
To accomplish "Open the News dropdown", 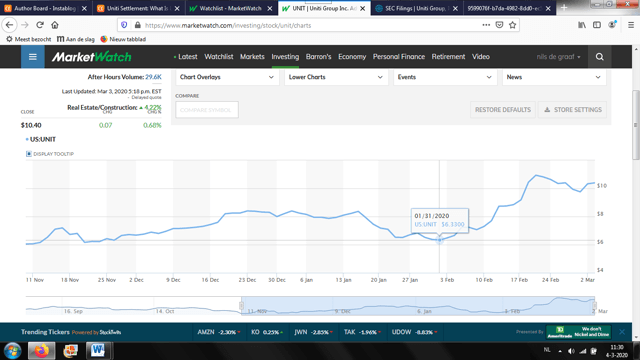I will tap(554, 77).
